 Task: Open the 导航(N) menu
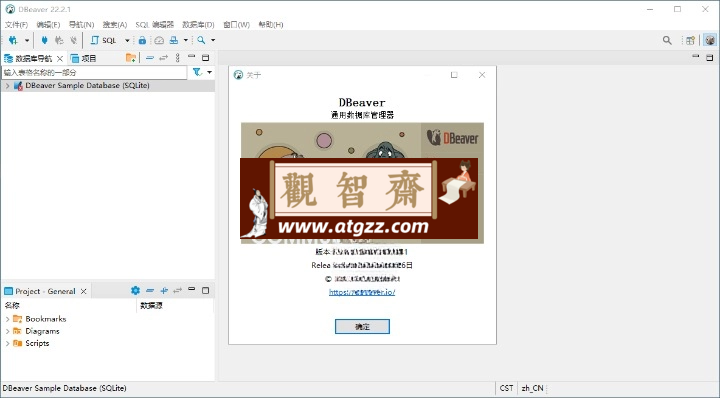(81, 24)
